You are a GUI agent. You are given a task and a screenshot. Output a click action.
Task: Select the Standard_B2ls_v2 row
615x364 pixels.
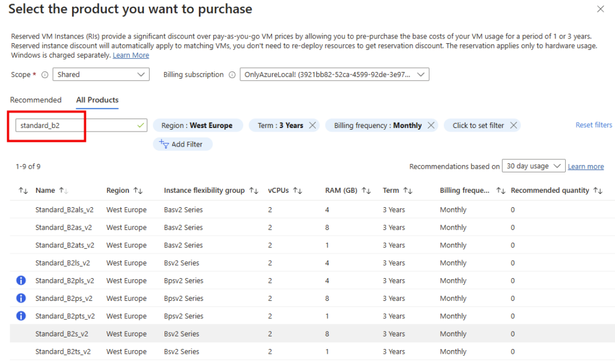(x=312, y=262)
